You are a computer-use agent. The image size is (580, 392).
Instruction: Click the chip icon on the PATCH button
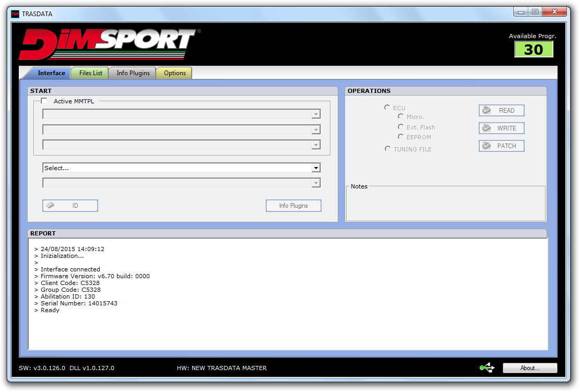[487, 146]
